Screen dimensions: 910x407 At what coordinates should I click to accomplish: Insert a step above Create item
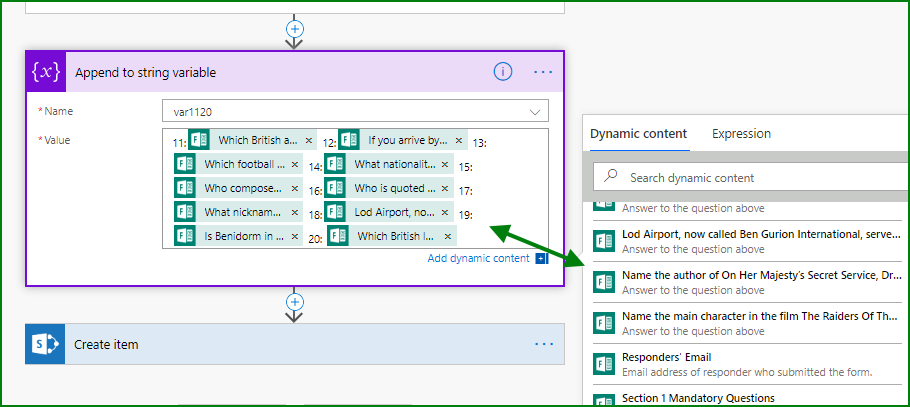[x=295, y=302]
